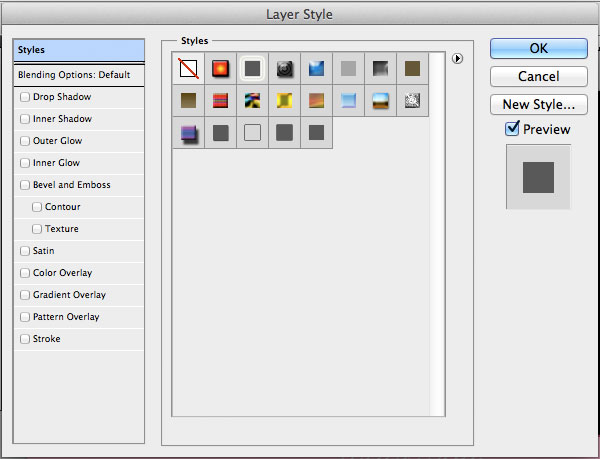Turn on the Satin effect checkbox

click(x=25, y=251)
